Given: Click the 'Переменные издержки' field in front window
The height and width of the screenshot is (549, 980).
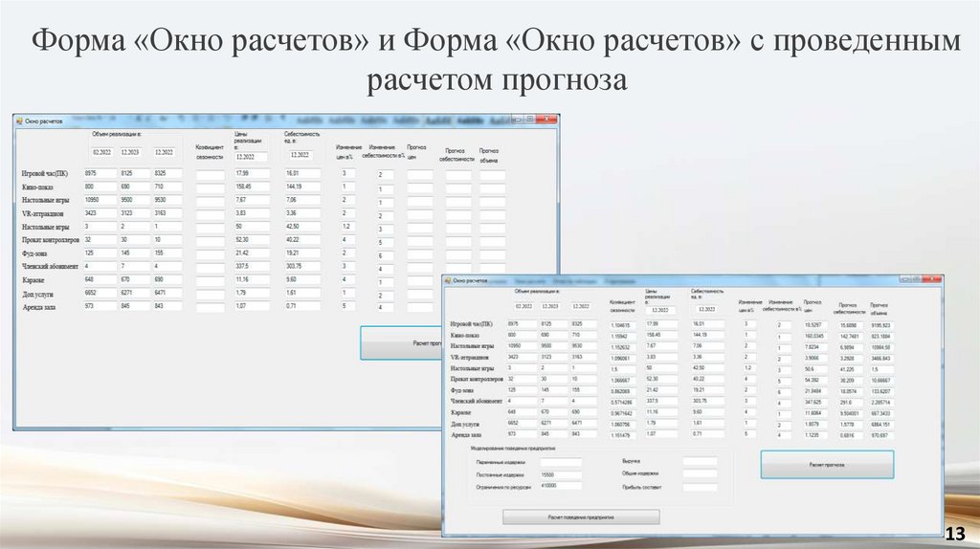Looking at the screenshot, I should 561,462.
